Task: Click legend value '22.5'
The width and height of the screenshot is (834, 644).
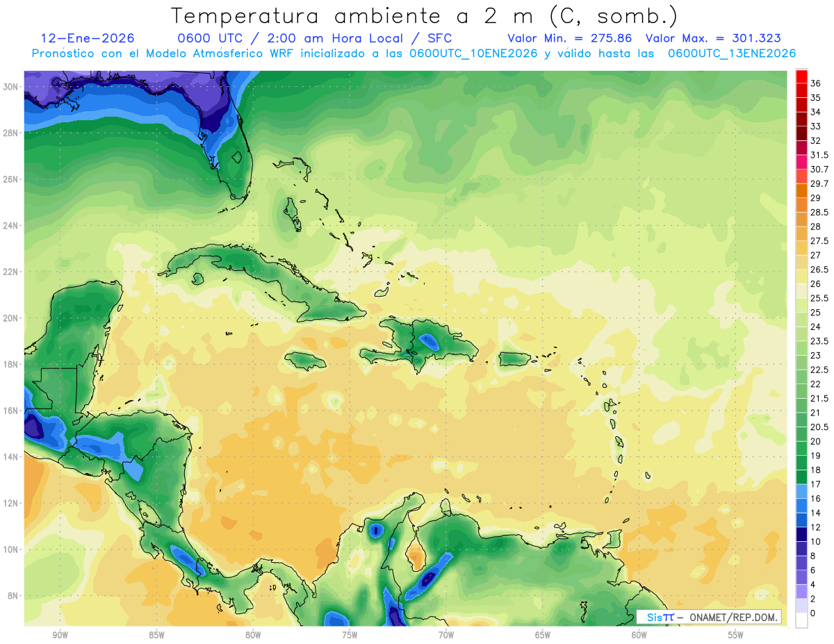Action: (x=819, y=370)
